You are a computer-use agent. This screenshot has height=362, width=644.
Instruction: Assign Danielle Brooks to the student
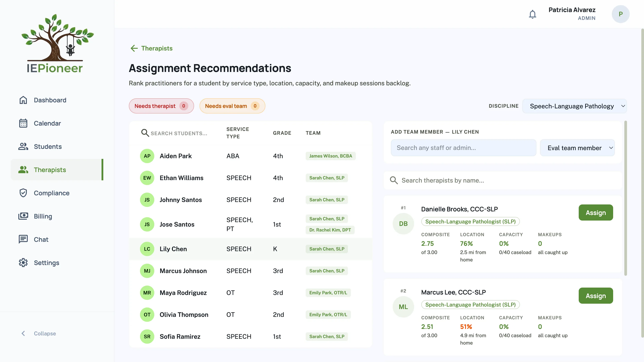pos(595,213)
